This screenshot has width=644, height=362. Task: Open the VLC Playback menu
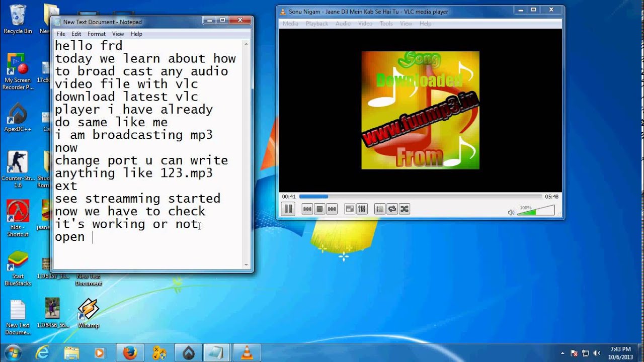click(x=317, y=24)
